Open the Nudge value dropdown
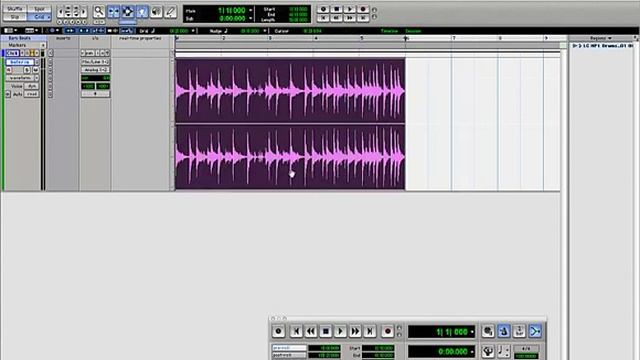This screenshot has width=640, height=360. pos(264,31)
